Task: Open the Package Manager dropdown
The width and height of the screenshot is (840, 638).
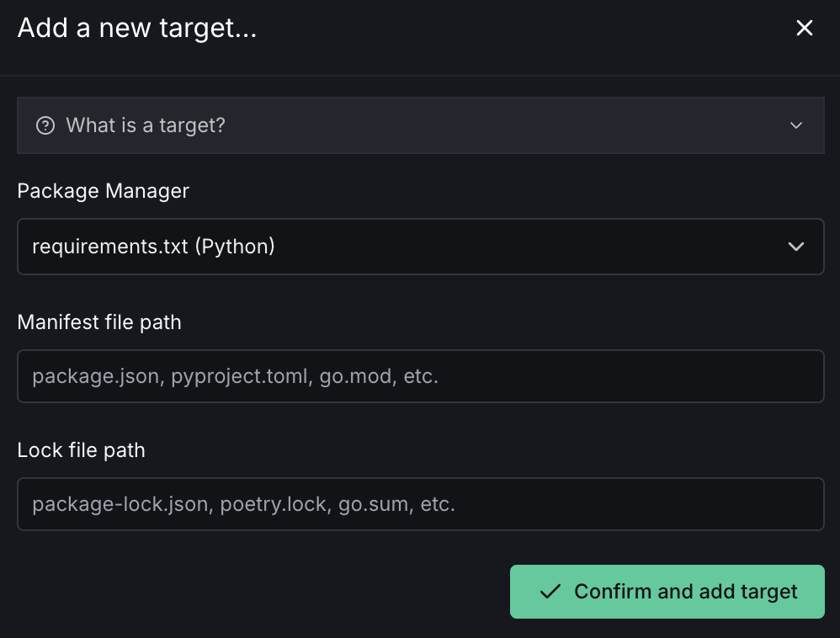Action: pyautogui.click(x=420, y=247)
